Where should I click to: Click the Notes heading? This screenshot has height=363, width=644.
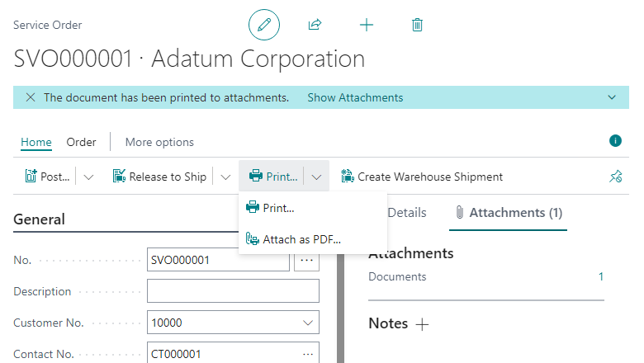388,323
